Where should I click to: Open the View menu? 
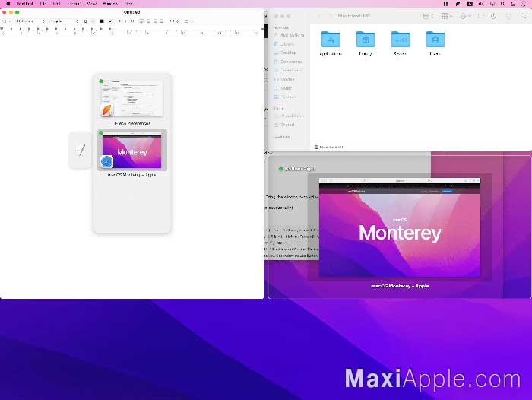92,4
